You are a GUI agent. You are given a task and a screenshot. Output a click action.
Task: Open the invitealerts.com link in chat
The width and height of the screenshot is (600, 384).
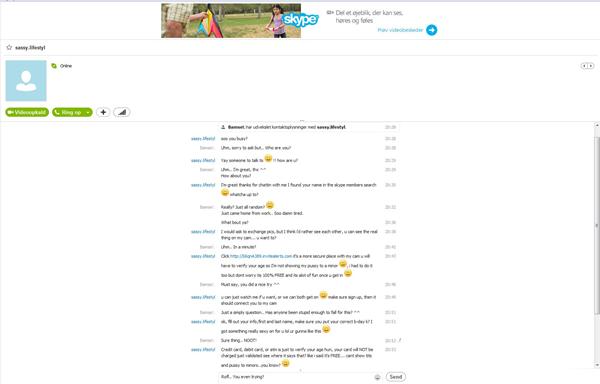(x=261, y=256)
